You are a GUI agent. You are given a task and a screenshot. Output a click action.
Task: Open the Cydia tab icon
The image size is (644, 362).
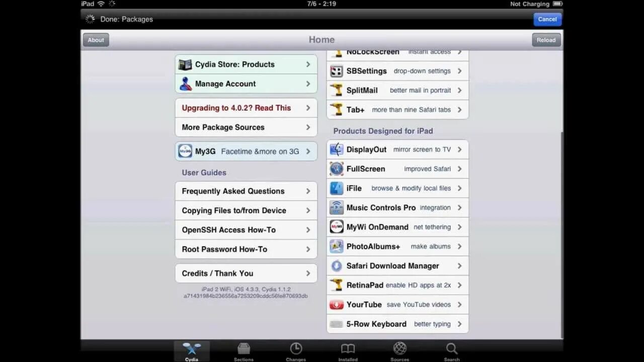click(192, 348)
